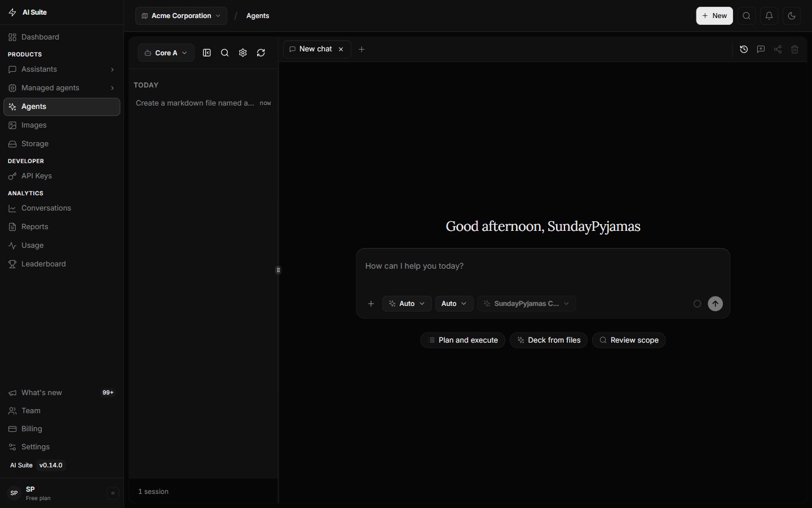Open the first Auto dropdown with sparkle
This screenshot has width=812, height=508.
407,304
